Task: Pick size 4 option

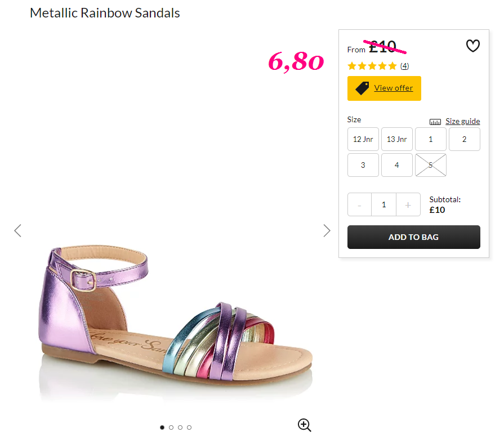Action: tap(396, 165)
